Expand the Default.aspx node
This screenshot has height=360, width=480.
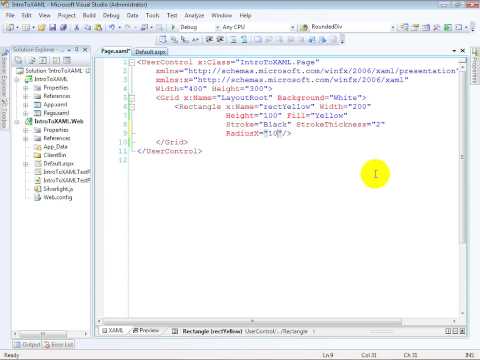point(26,164)
